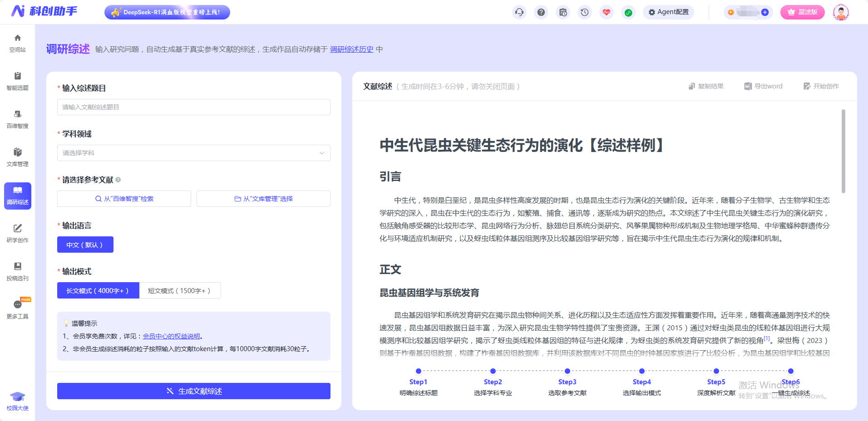The width and height of the screenshot is (868, 421).
Task: Open 文库管理 in the sidebar
Action: (x=18, y=157)
